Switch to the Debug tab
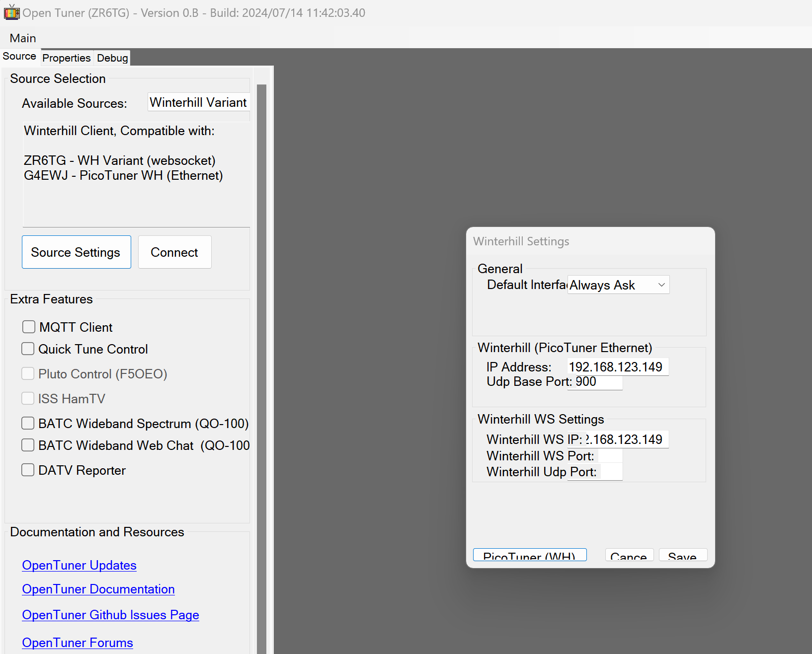 tap(112, 58)
